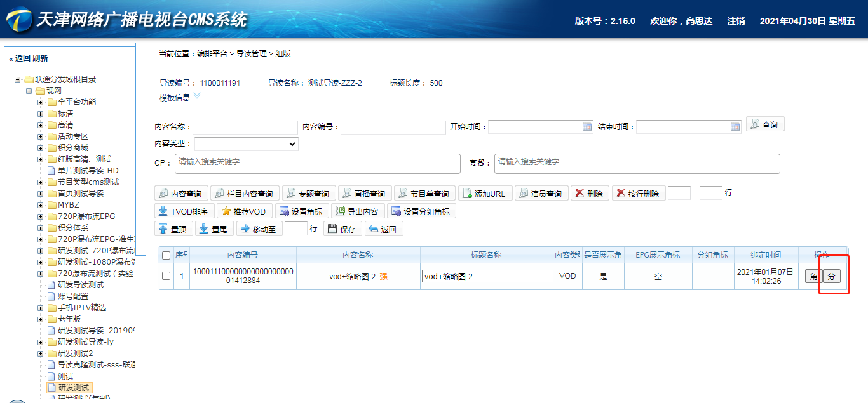Image resolution: width=868 pixels, height=403 pixels.
Task: Click 置尾 move-to-bottom button
Action: (214, 229)
